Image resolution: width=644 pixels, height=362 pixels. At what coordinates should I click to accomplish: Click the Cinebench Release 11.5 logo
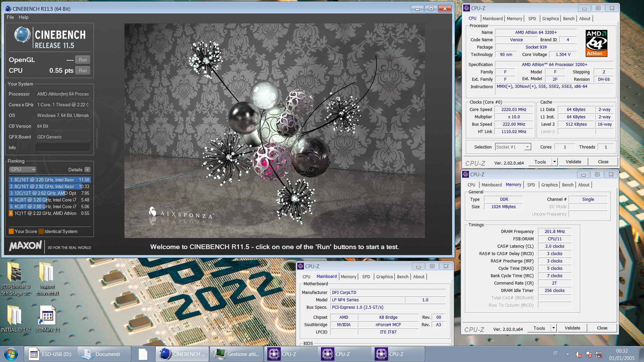tap(50, 38)
